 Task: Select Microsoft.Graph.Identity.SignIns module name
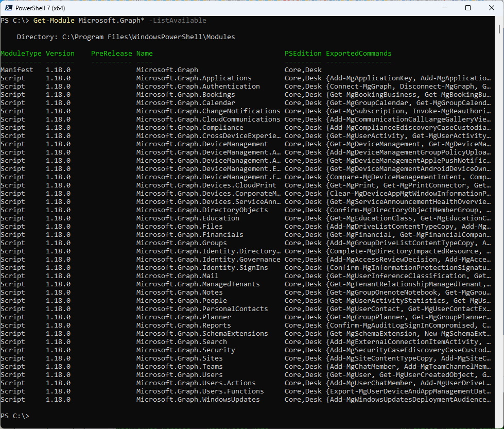(x=202, y=268)
